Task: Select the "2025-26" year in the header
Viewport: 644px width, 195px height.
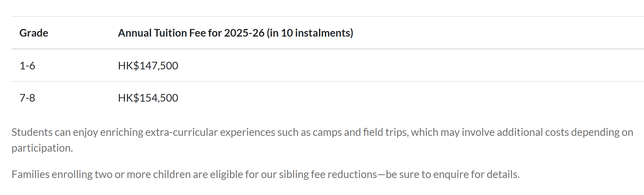Action: (x=244, y=33)
